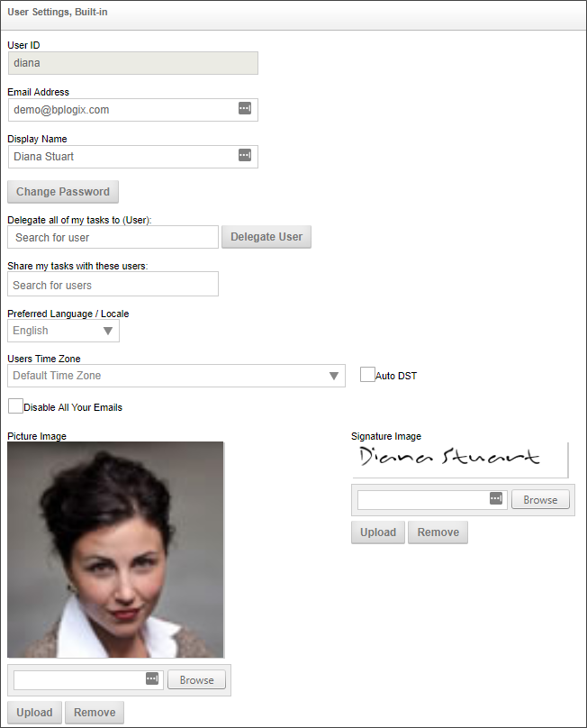Screen dimensions: 587x728
Task: Click the ellipsis icon in Display Name field
Action: (244, 156)
